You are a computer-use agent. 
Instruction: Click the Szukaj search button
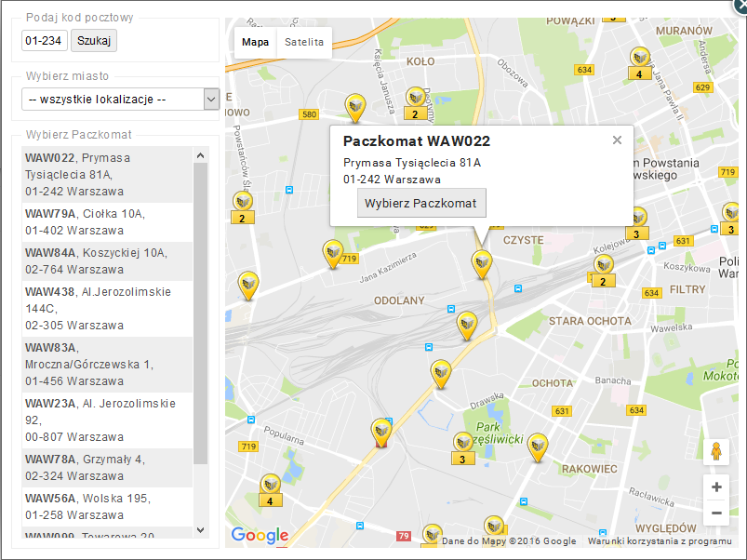(x=94, y=41)
